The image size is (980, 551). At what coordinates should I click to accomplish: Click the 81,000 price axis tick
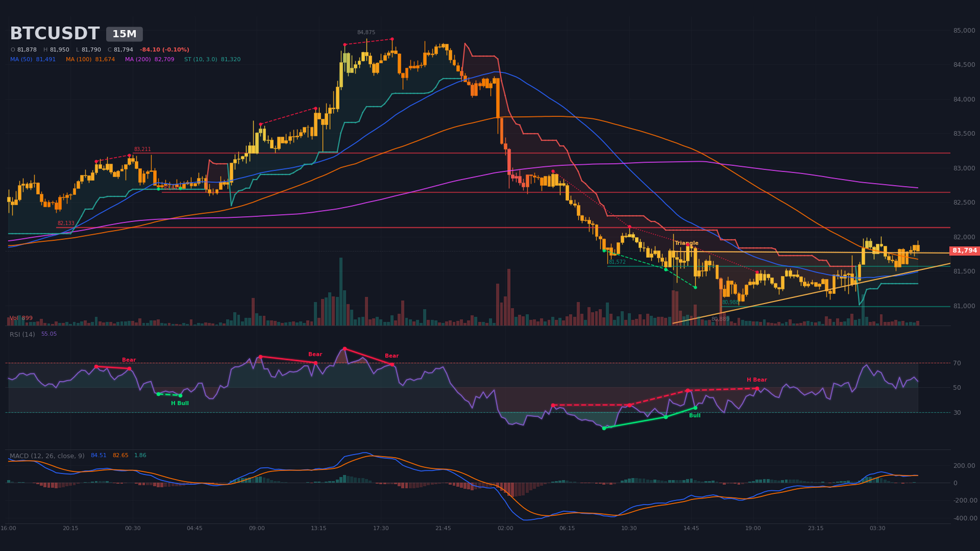(x=964, y=306)
